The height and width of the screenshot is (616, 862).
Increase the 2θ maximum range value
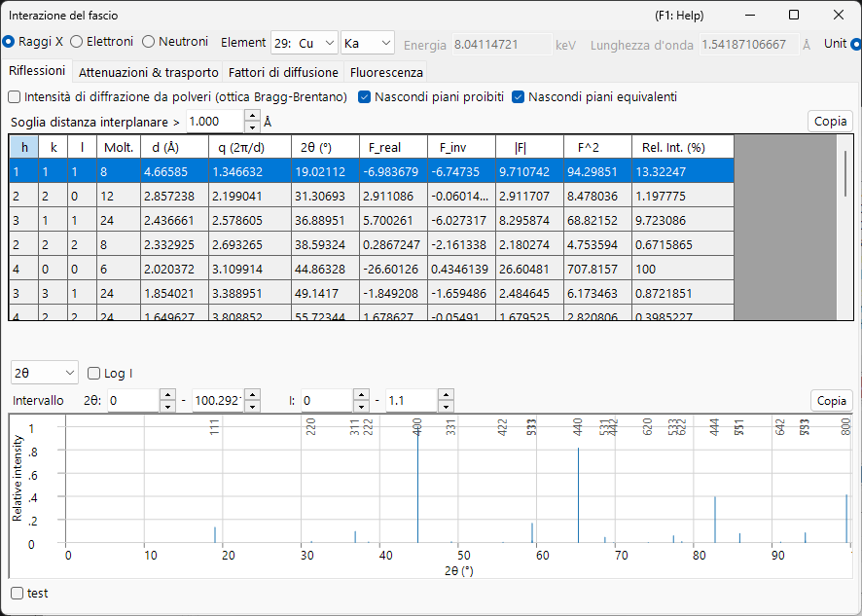click(252, 395)
